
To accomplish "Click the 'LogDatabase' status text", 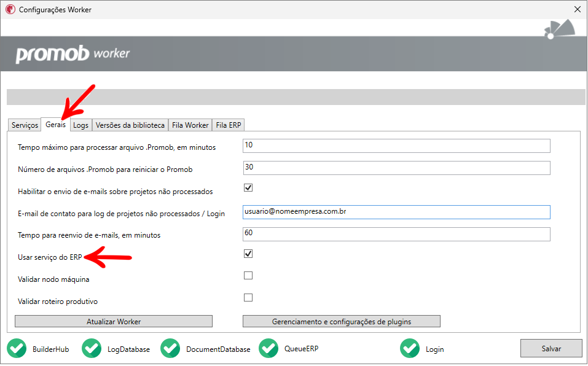I will point(128,349).
